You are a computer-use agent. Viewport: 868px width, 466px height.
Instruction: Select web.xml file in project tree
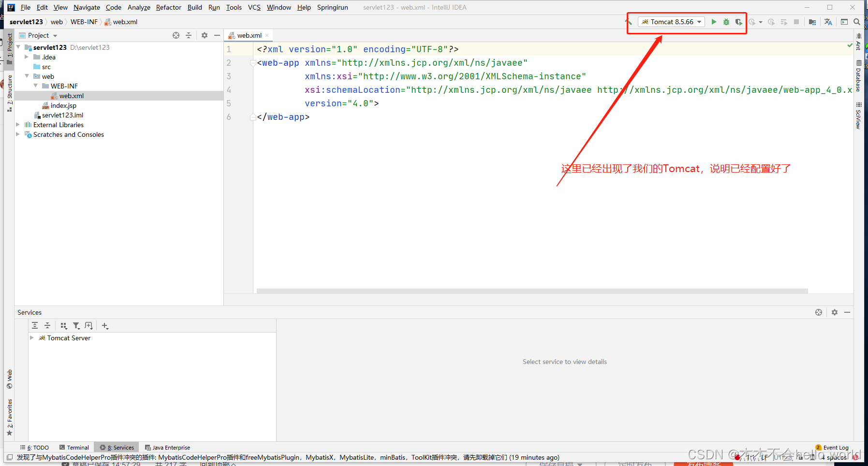pyautogui.click(x=72, y=96)
